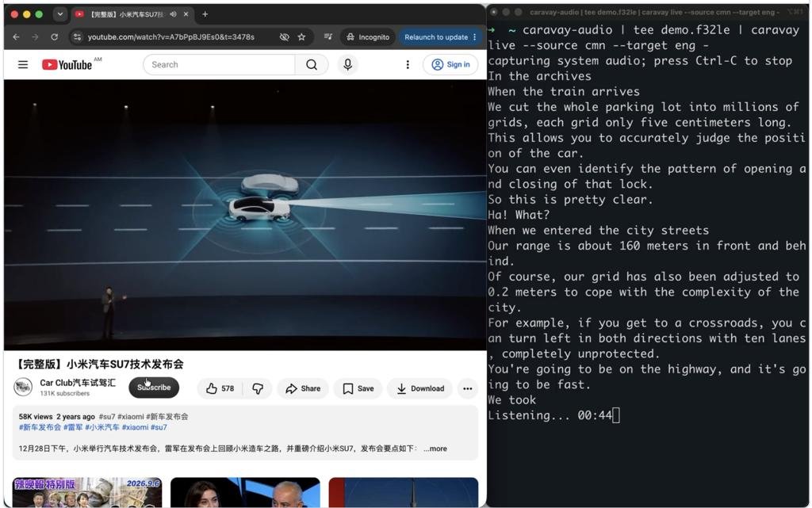This screenshot has height=508, width=812.
Task: Click the '131K subscribers' text
Action: pyautogui.click(x=65, y=394)
